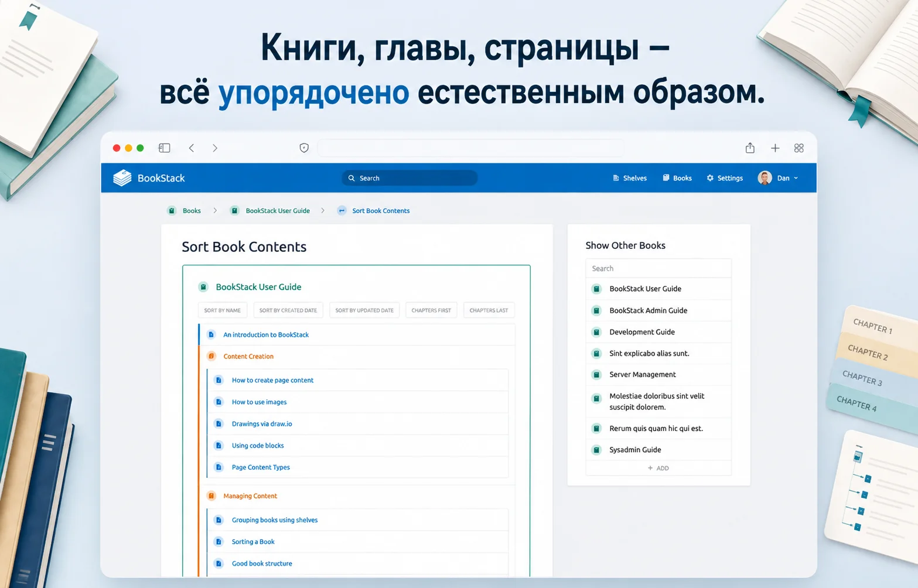Click the BookStack logo icon

coord(122,178)
